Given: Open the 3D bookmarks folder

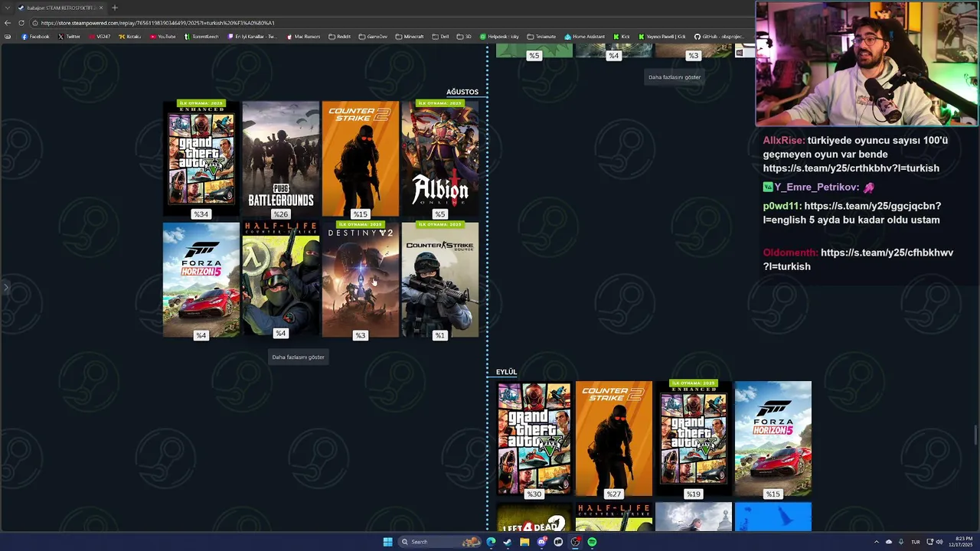Looking at the screenshot, I should (x=464, y=37).
